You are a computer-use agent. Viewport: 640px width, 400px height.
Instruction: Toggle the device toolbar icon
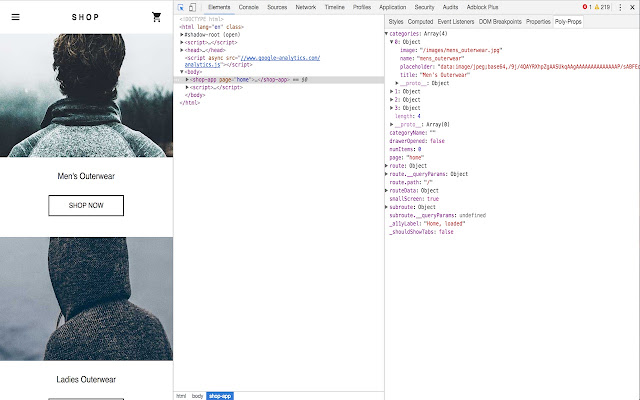pyautogui.click(x=192, y=7)
